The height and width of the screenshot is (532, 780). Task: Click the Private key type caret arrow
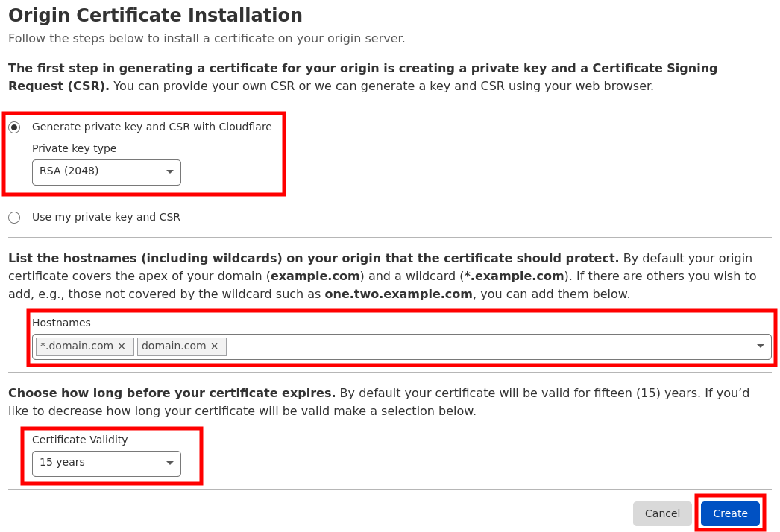(x=170, y=171)
